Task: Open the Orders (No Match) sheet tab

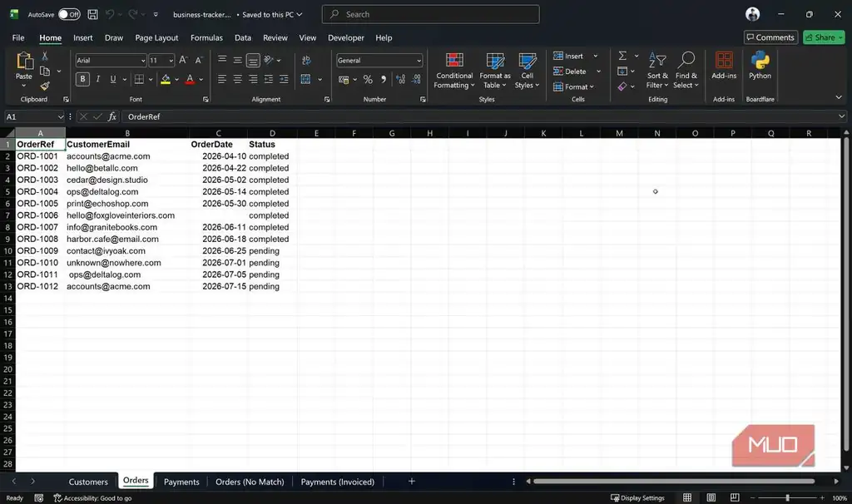Action: [x=250, y=482]
